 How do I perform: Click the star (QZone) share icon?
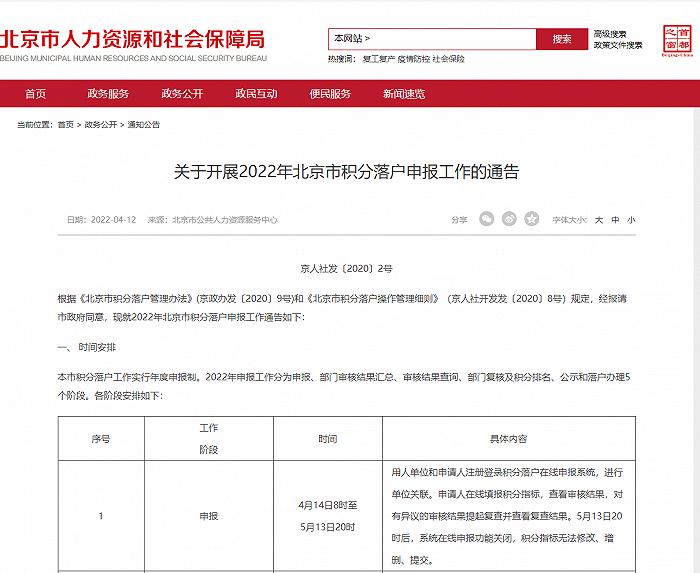pyautogui.click(x=531, y=219)
